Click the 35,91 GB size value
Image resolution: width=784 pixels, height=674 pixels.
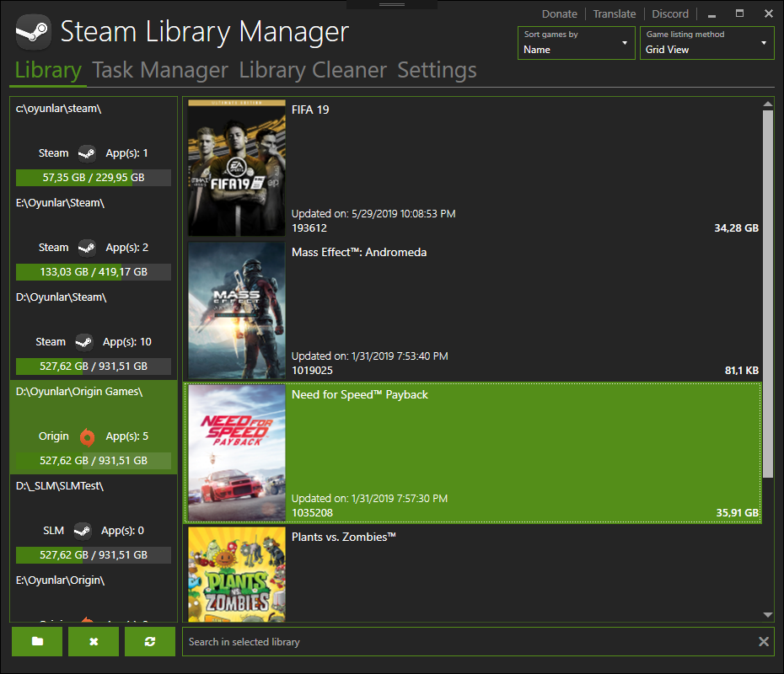pos(737,513)
